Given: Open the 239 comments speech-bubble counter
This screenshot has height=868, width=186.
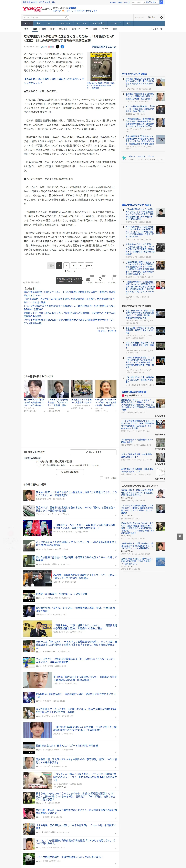Looking at the screenshot, I should (44, 47).
